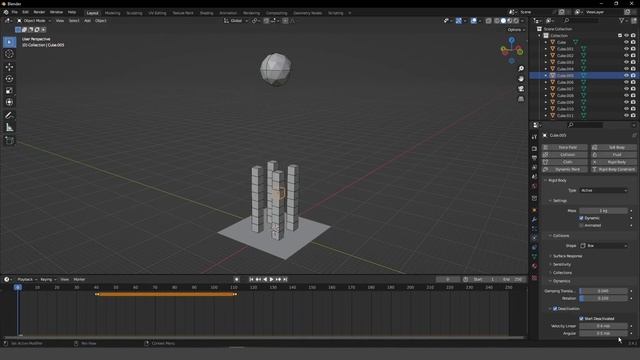
Task: Toggle the Deactivation checkbox
Action: (x=555, y=309)
